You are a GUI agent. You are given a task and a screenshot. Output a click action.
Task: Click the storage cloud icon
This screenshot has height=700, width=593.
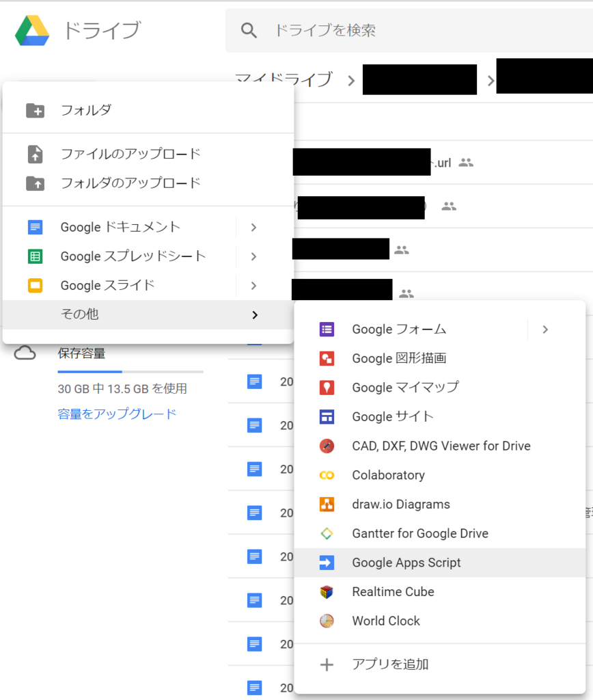tap(25, 353)
